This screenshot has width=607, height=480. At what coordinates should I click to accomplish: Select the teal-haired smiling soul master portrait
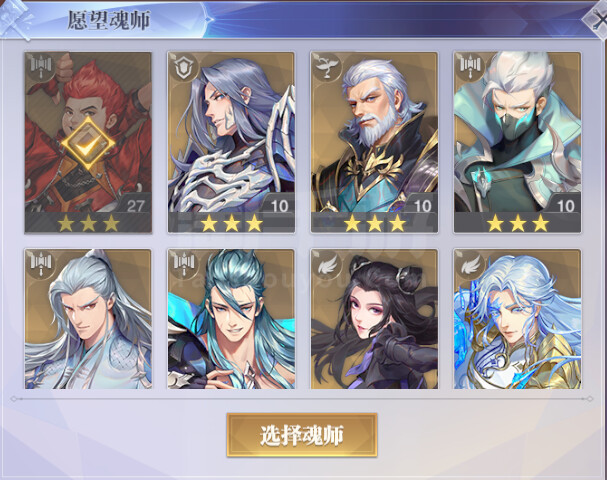click(231, 319)
